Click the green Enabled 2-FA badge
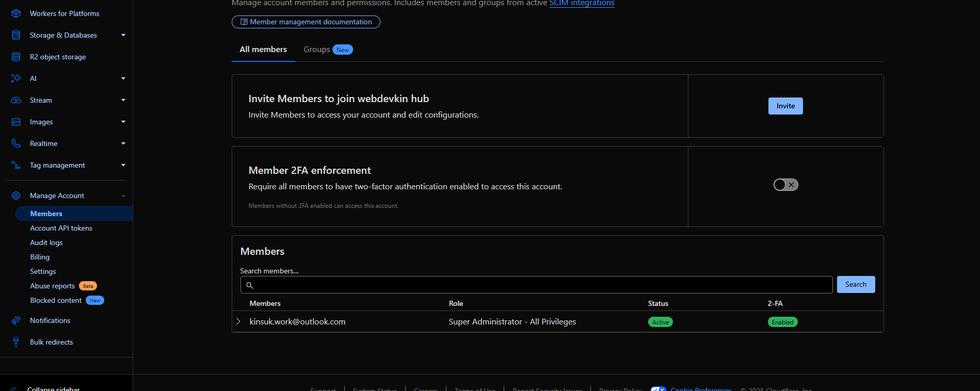980x391 pixels. (783, 322)
